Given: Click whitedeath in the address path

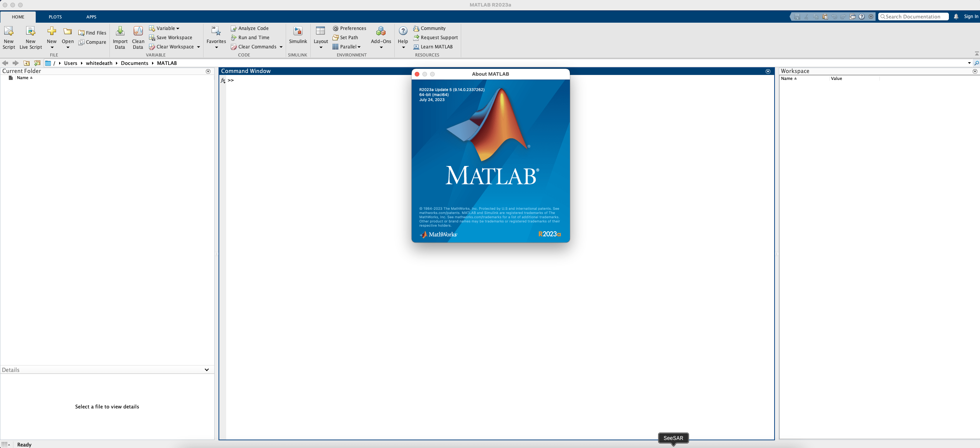Looking at the screenshot, I should (99, 63).
